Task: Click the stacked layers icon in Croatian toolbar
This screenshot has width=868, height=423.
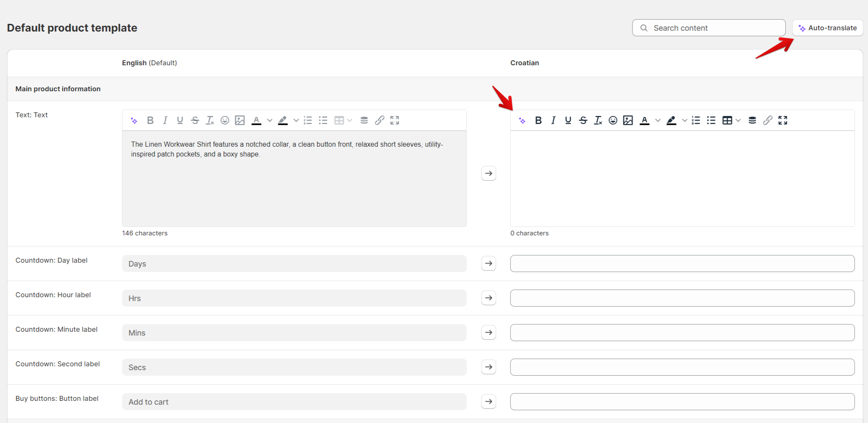Action: (x=752, y=121)
